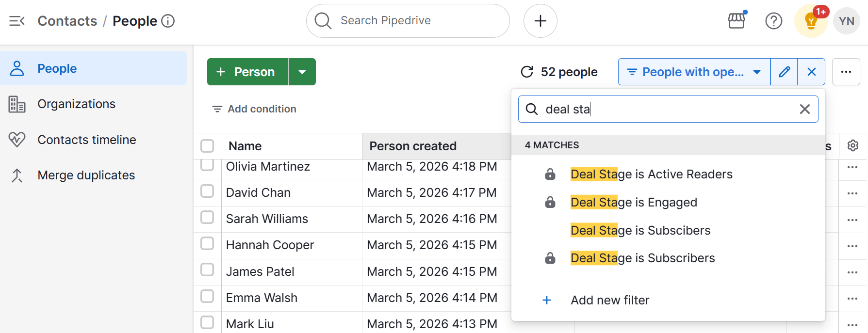Click the magnifier icon in Search Pipedrive
This screenshot has width=868, height=333.
point(323,21)
